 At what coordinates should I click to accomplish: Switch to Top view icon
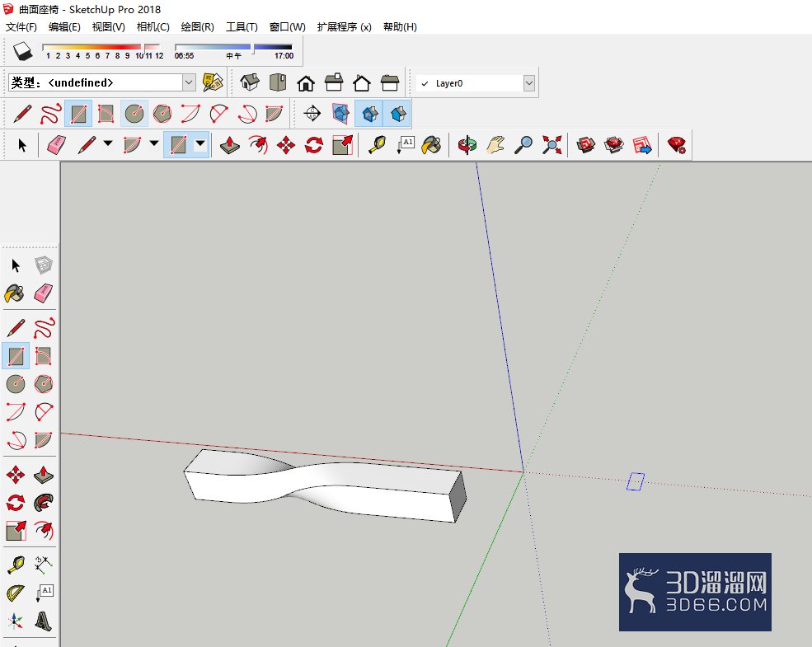pyautogui.click(x=278, y=82)
